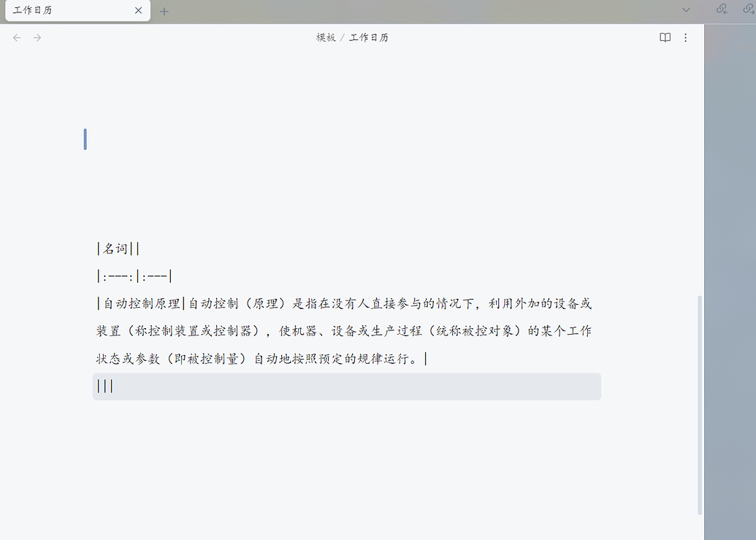756x540 pixels.
Task: Expand the tab list chevron dropdown
Action: 686,9
